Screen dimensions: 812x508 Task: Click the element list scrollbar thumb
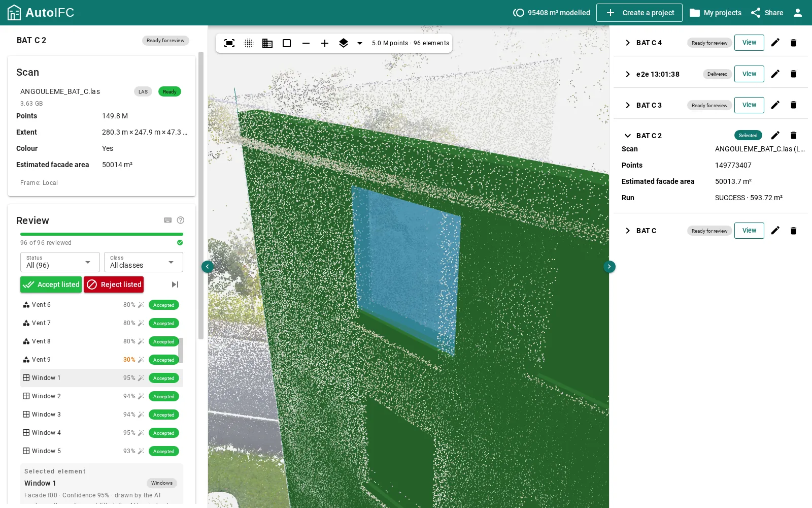click(x=181, y=351)
